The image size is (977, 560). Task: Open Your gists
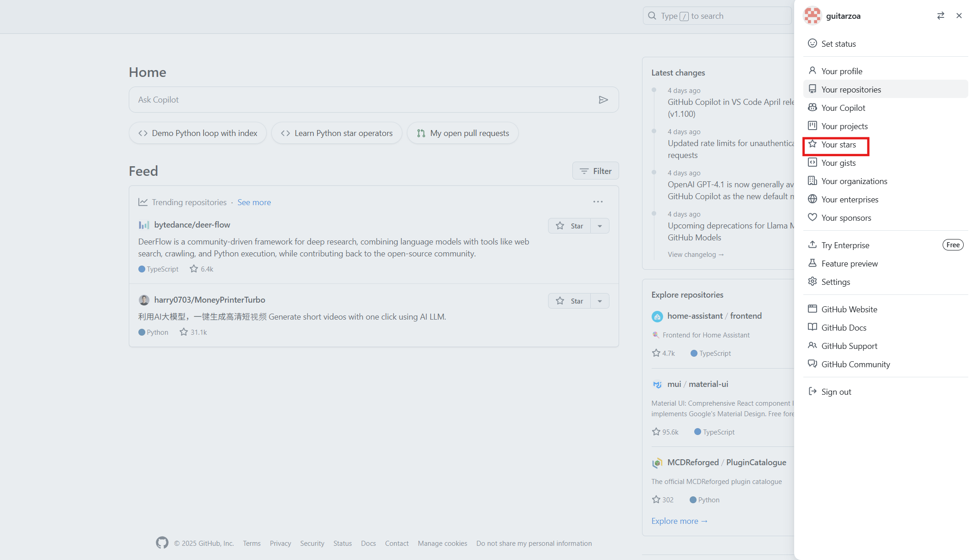(885, 163)
